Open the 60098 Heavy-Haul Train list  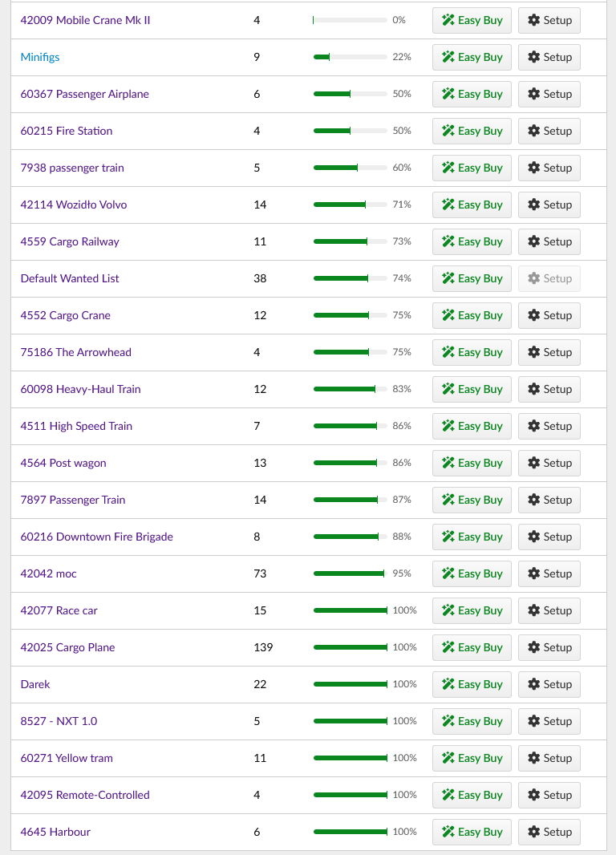pyautogui.click(x=80, y=389)
